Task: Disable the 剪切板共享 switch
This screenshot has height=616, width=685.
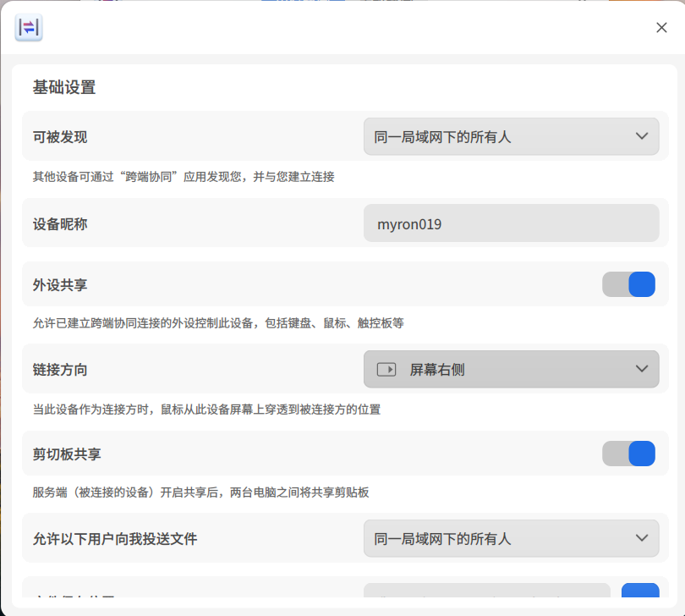Action: (x=628, y=454)
